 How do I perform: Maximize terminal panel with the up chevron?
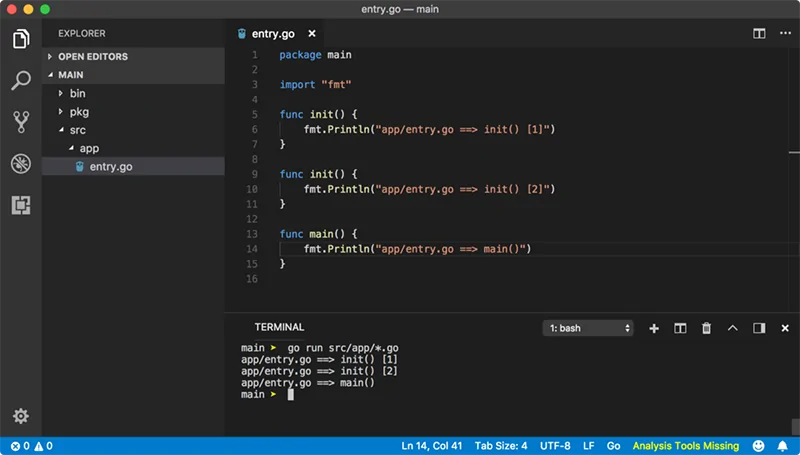tap(732, 328)
